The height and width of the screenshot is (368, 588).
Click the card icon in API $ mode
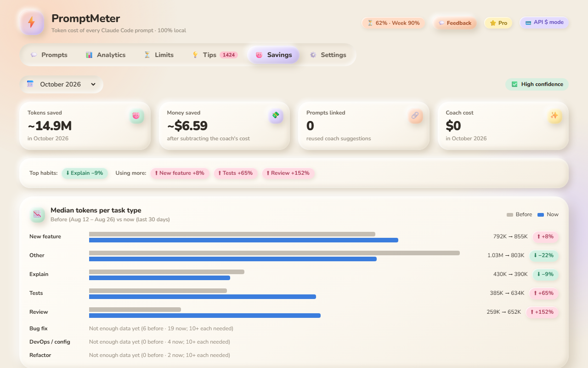click(x=528, y=23)
